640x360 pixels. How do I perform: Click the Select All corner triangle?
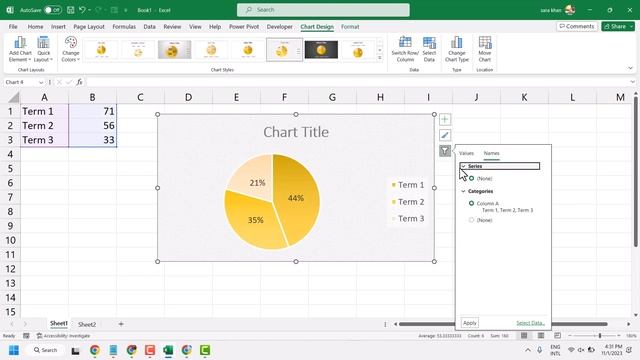pyautogui.click(x=14, y=97)
